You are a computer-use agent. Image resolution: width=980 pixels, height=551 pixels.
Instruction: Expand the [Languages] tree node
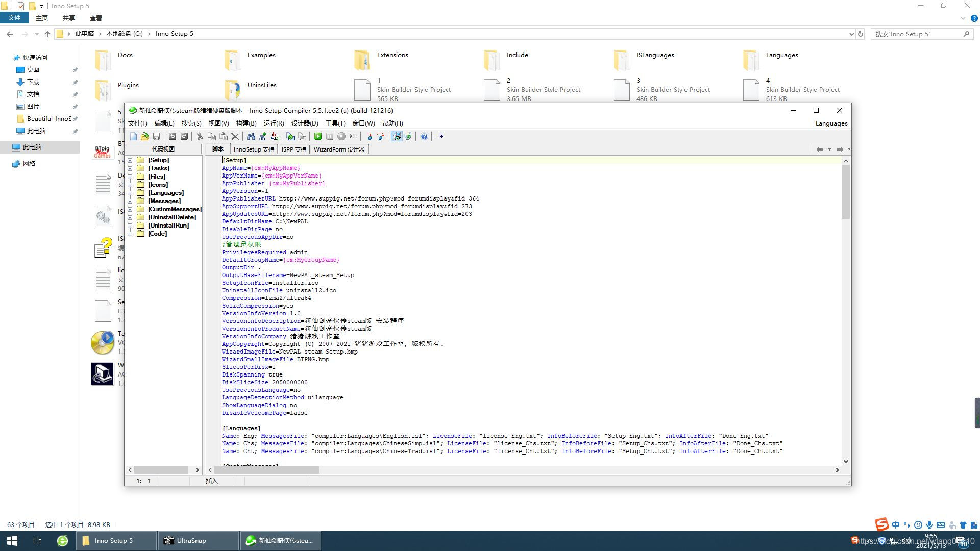pos(130,193)
